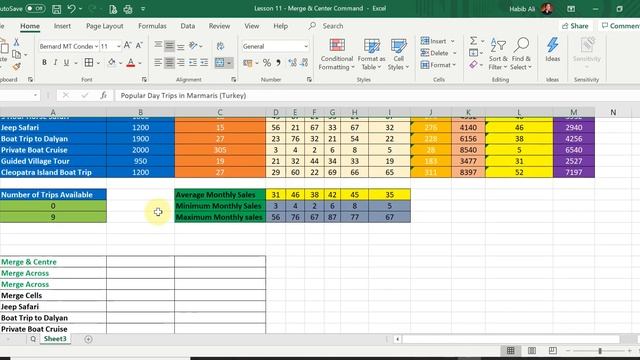
Task: Select the Sheet3 tab
Action: (x=55, y=339)
